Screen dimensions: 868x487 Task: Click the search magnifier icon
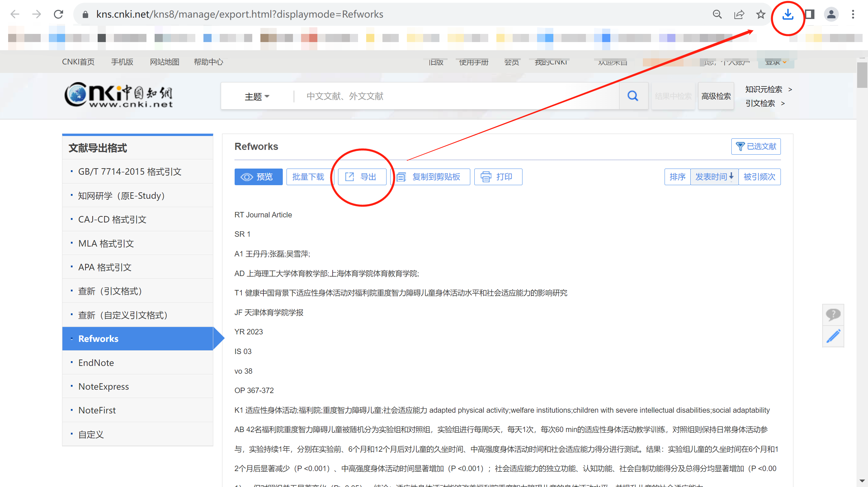pyautogui.click(x=632, y=96)
